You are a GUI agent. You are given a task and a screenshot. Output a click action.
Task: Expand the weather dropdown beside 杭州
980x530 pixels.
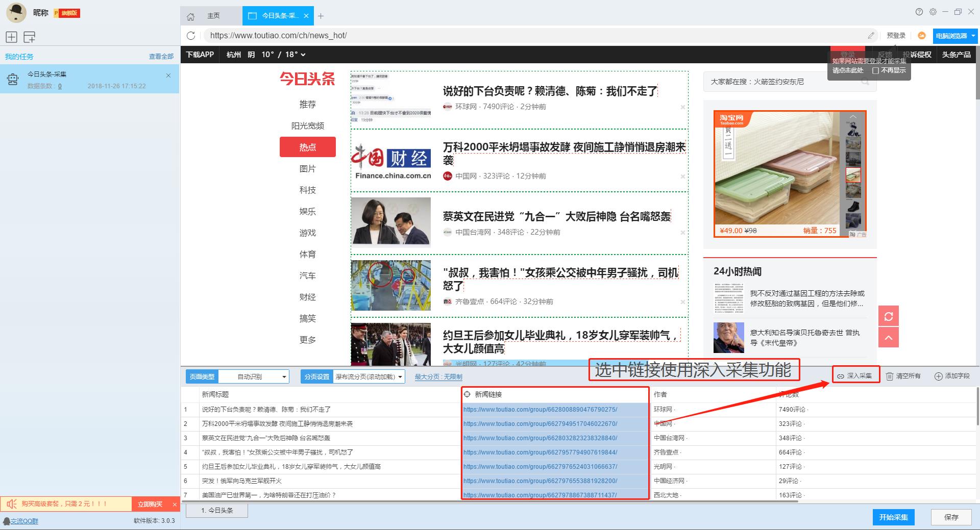click(x=303, y=55)
